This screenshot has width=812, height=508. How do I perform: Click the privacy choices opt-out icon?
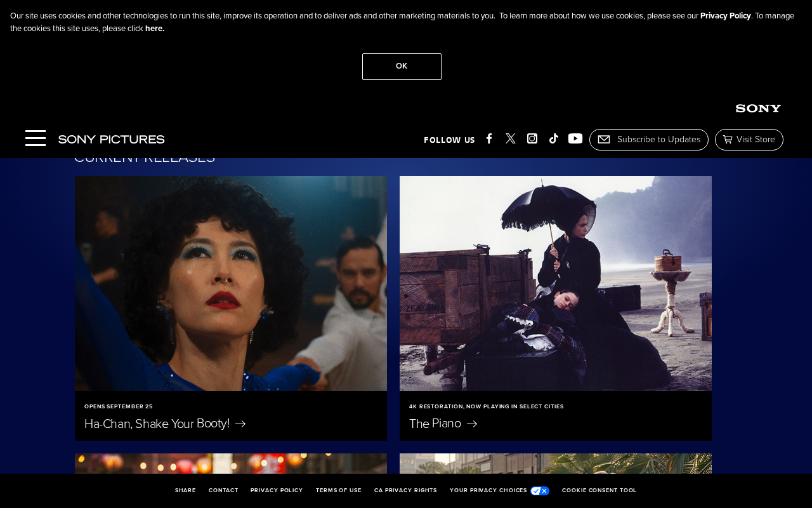[540, 491]
